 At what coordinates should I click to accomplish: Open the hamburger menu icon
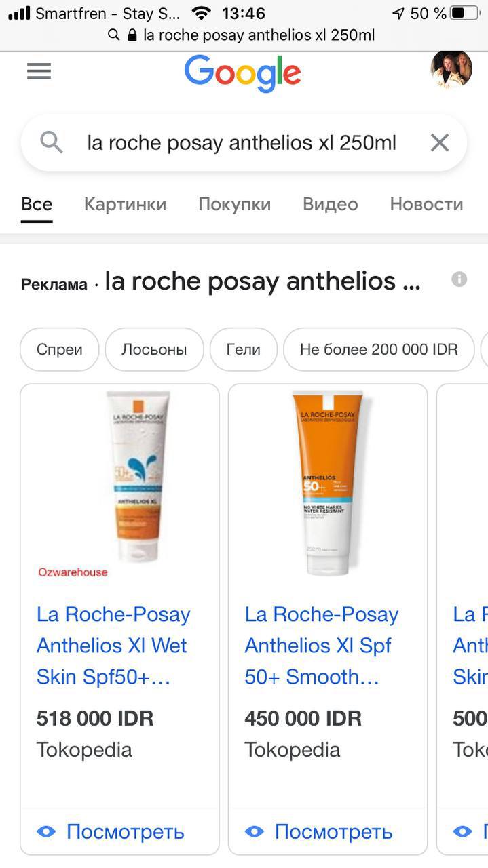(x=39, y=71)
